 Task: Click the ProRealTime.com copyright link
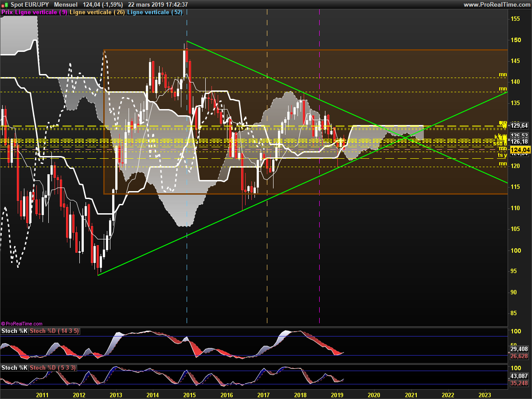(x=22, y=324)
